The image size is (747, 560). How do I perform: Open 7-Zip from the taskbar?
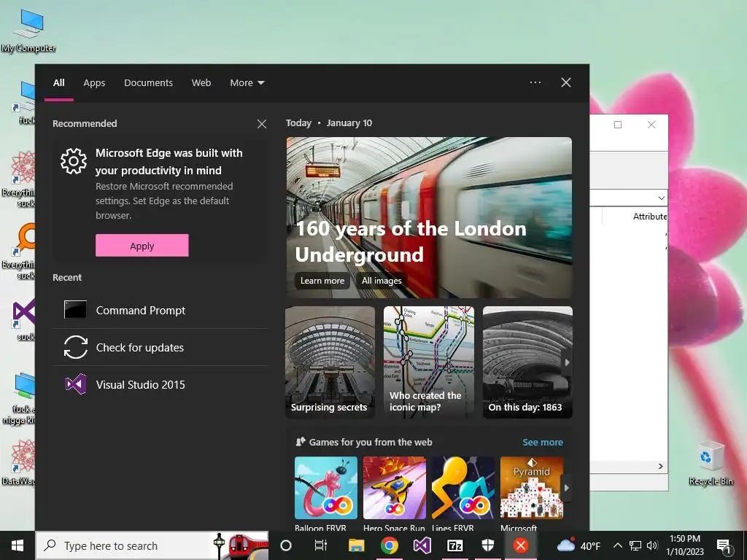point(455,545)
